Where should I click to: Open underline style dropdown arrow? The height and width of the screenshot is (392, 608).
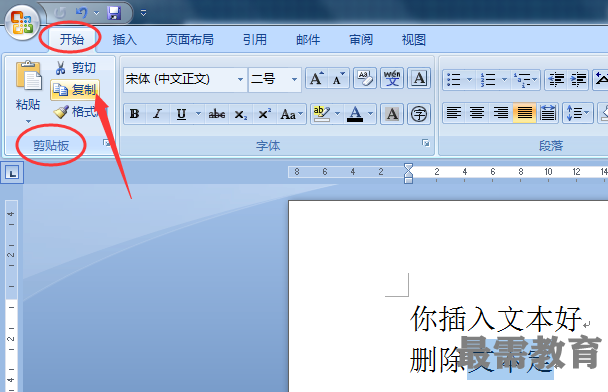pyautogui.click(x=199, y=114)
